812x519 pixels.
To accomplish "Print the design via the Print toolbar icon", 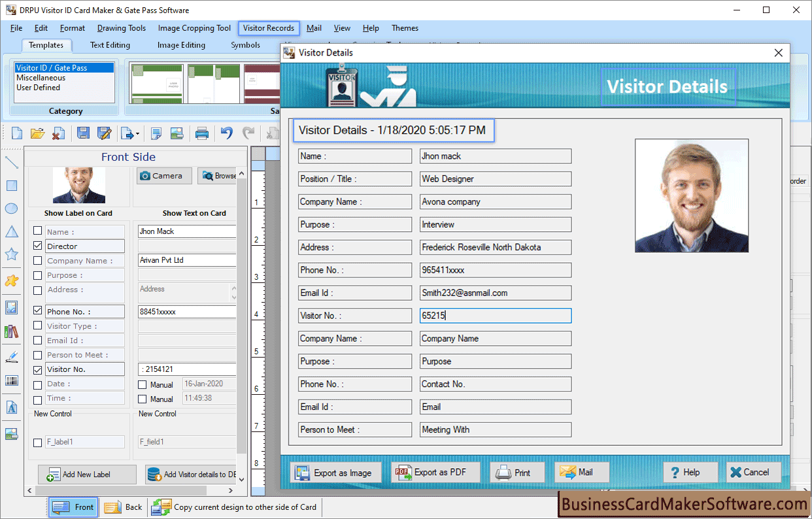I will coord(202,133).
